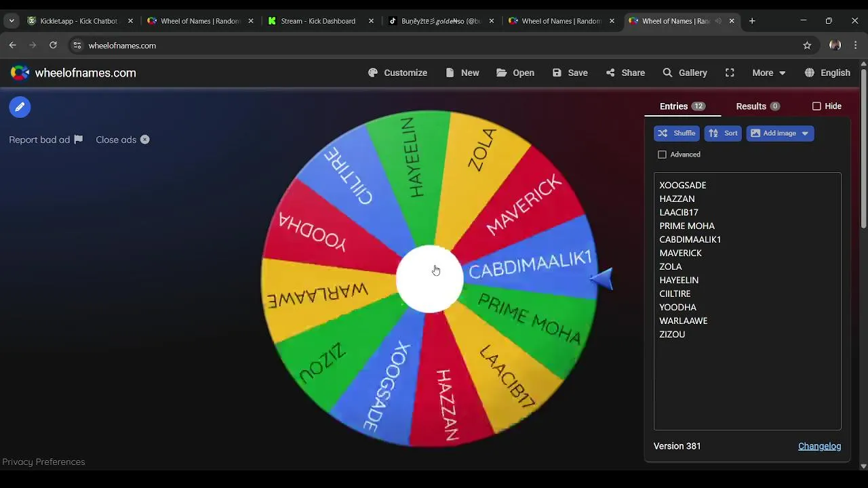This screenshot has width=868, height=488.
Task: Click LAACIB17 in the entries list
Action: pos(678,212)
